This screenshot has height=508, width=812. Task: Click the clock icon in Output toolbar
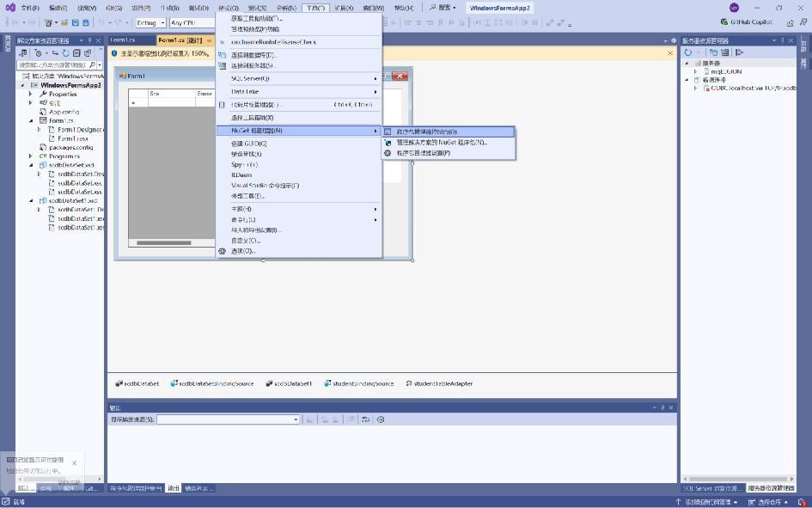381,419
